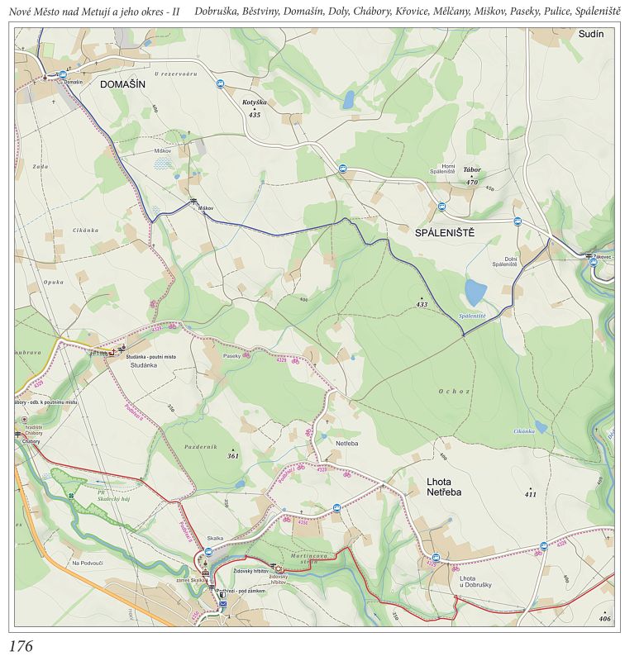Image resolution: width=644 pixels, height=661 pixels.
Task: Select the Horní Spáleniště label
Action: tap(442, 169)
